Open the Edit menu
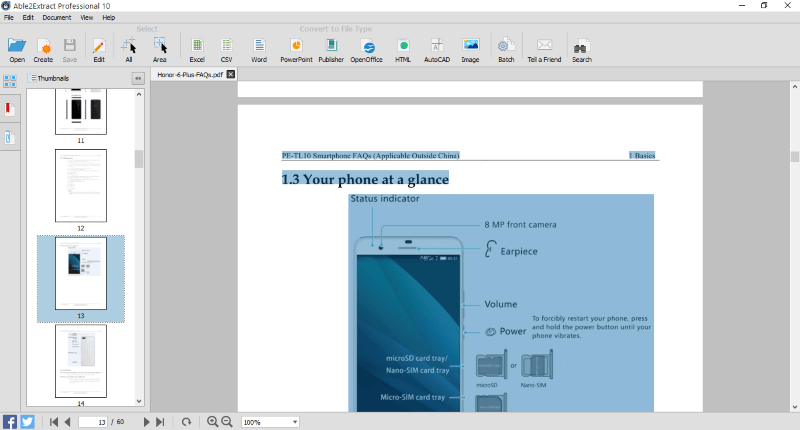 pos(28,17)
